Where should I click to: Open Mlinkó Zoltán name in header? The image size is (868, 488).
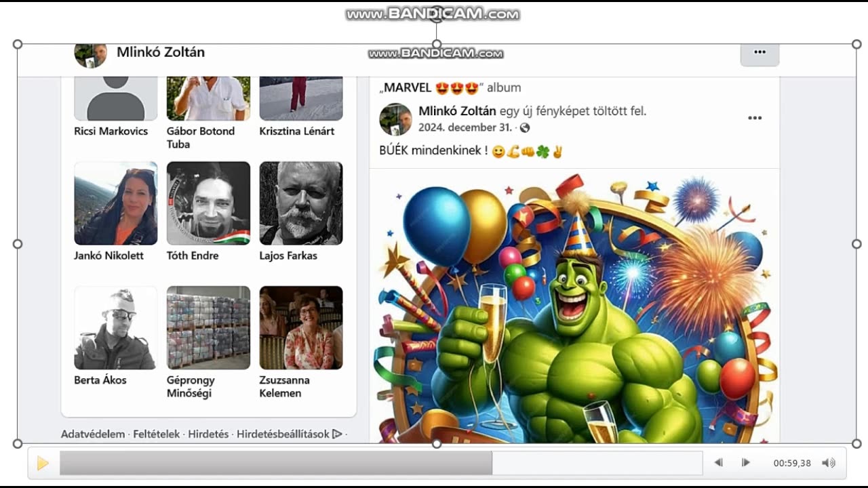(161, 52)
